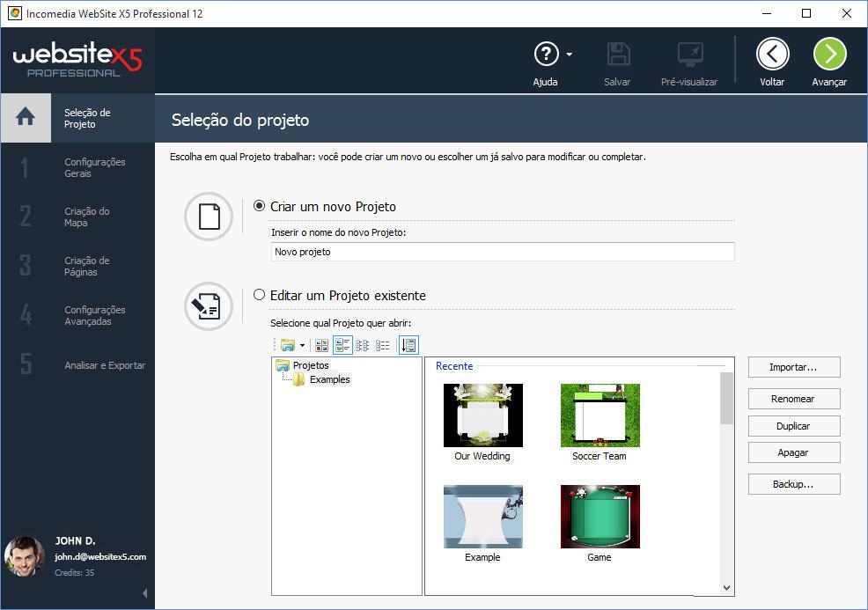
Task: Click the Credits: 35 text
Action: pos(74,572)
